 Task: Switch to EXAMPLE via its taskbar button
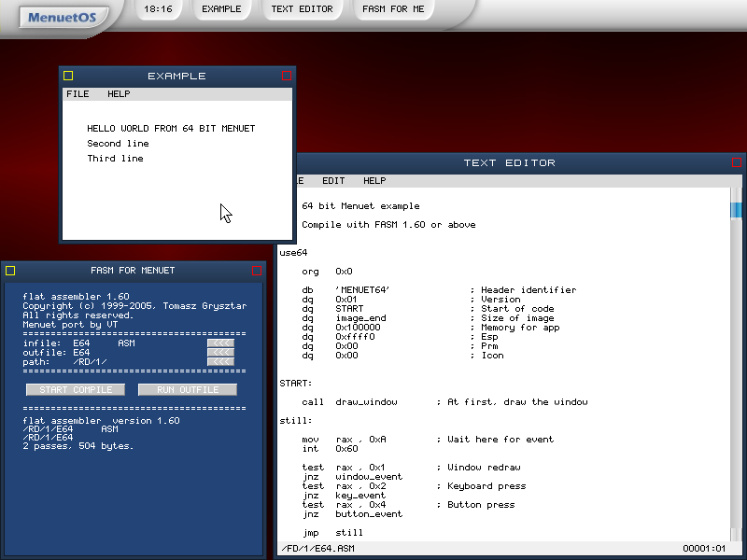click(x=221, y=9)
